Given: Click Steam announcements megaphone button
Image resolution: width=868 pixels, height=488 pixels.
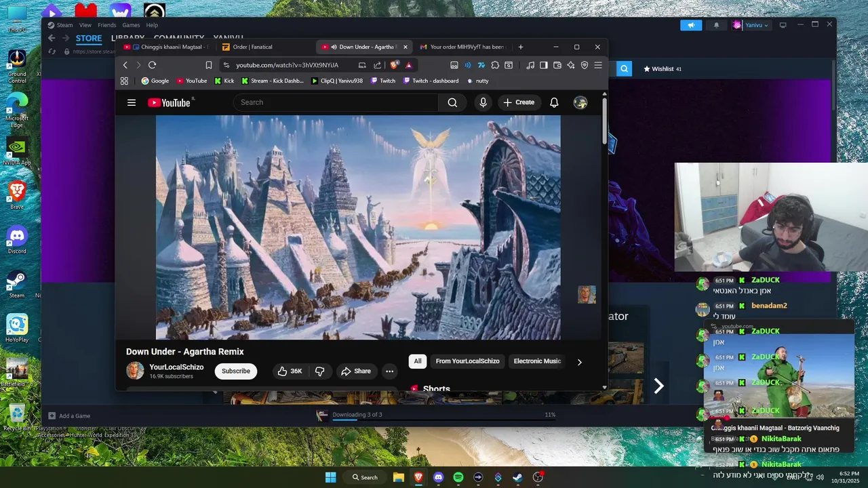Looking at the screenshot, I should (691, 25).
